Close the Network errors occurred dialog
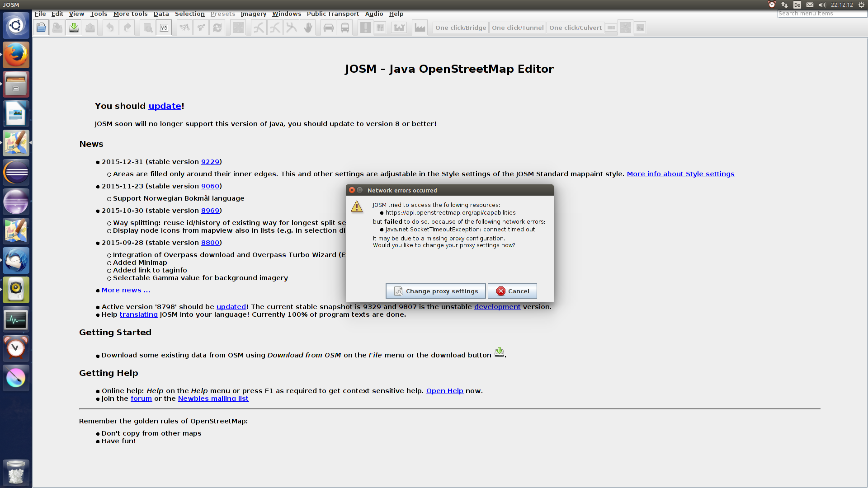Viewport: 868px width, 488px height. click(352, 190)
